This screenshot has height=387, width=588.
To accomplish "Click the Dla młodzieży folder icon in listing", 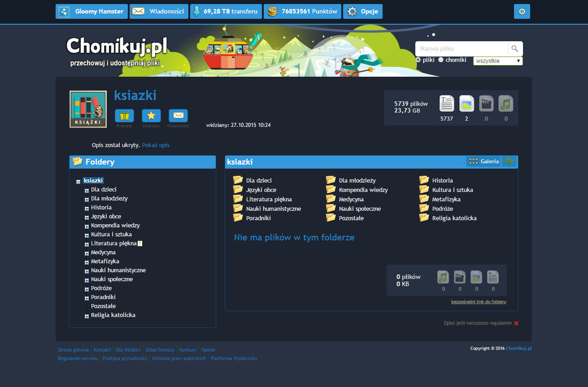I will coord(331,180).
